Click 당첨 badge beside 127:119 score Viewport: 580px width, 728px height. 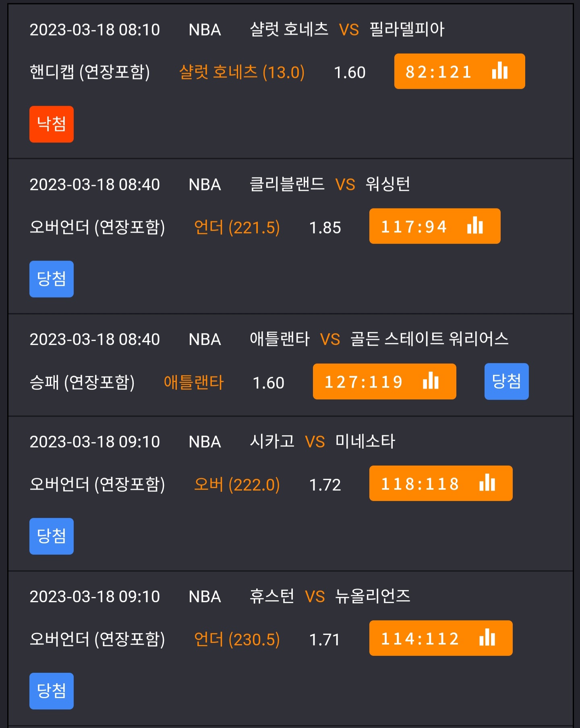(507, 381)
